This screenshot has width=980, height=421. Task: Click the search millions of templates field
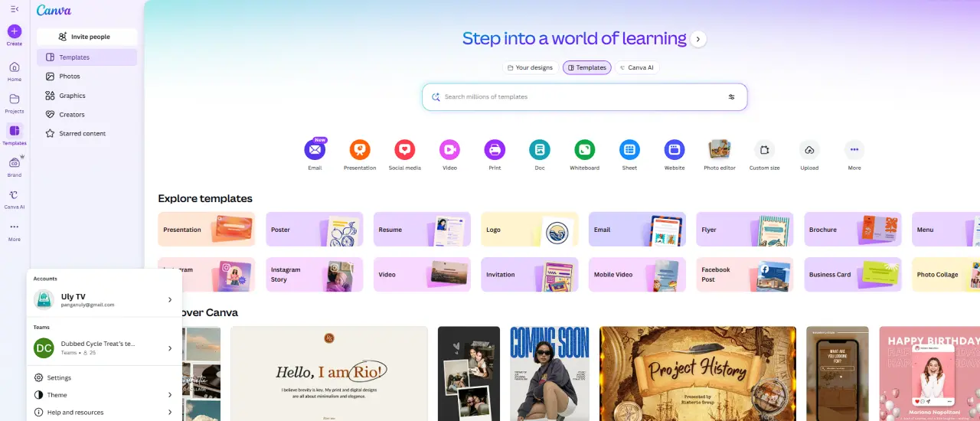(584, 97)
